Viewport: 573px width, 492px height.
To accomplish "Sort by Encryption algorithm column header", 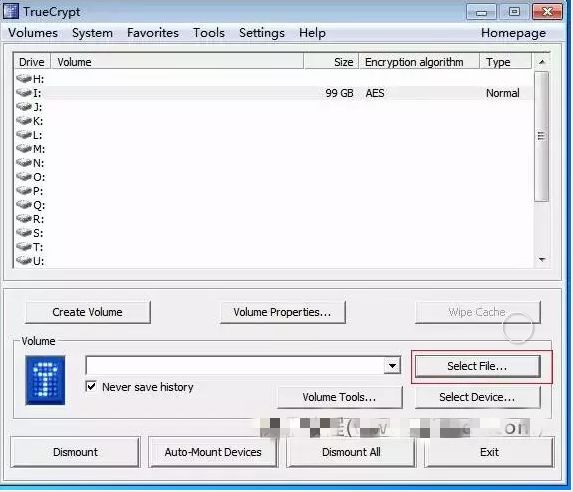I will [419, 62].
